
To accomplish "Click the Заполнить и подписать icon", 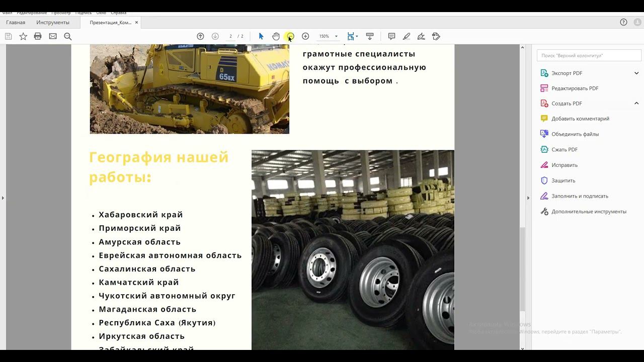I will pyautogui.click(x=544, y=196).
